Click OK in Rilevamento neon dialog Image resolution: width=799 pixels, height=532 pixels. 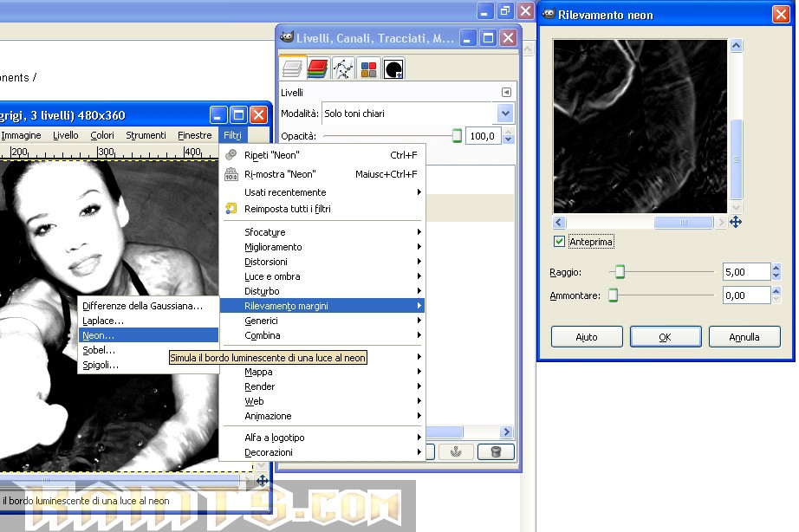[x=666, y=337]
